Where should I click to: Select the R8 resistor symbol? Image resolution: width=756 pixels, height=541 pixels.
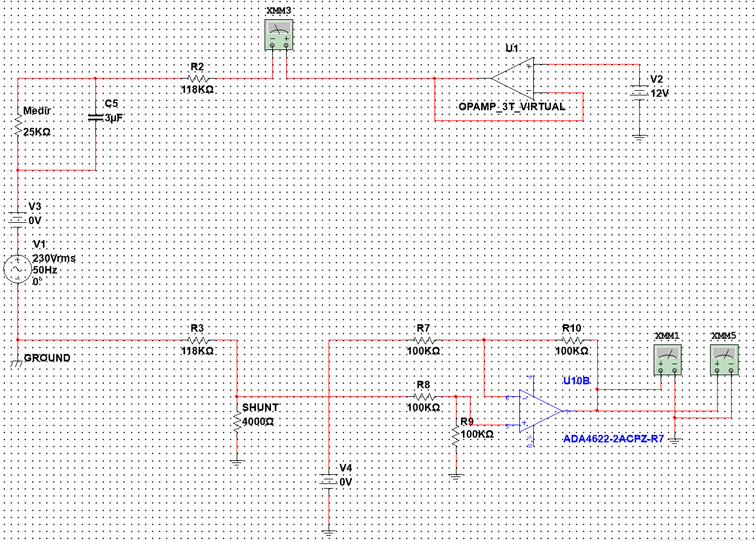coord(426,397)
